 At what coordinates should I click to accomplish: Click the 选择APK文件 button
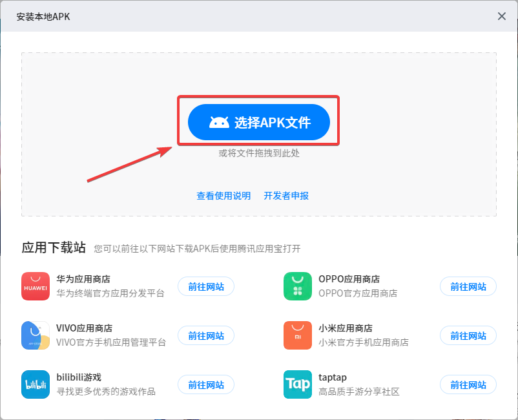(x=258, y=121)
